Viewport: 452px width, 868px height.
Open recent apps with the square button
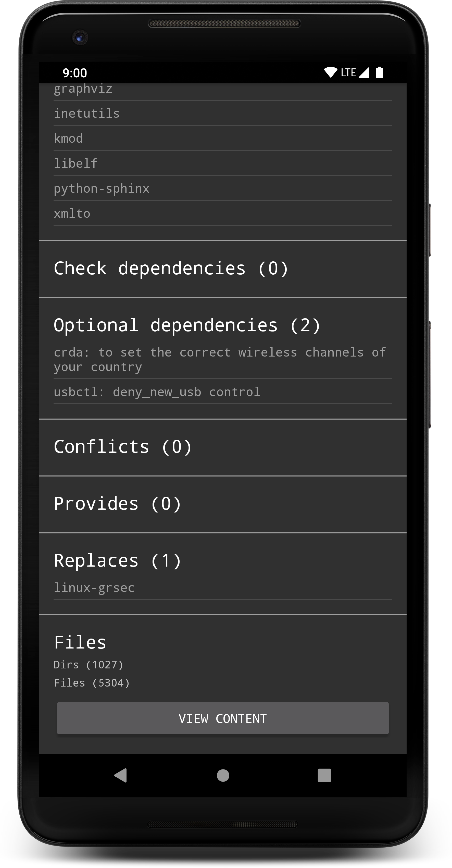pos(324,775)
